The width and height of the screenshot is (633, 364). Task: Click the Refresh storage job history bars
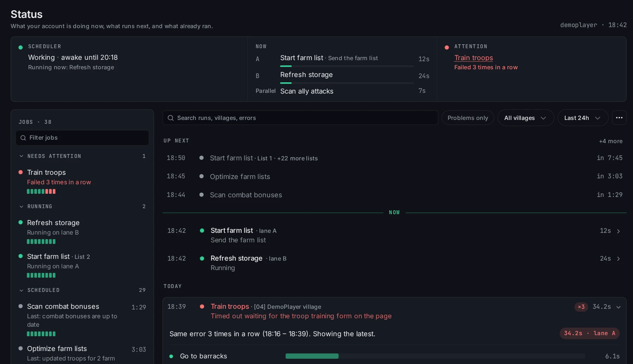pos(41,242)
